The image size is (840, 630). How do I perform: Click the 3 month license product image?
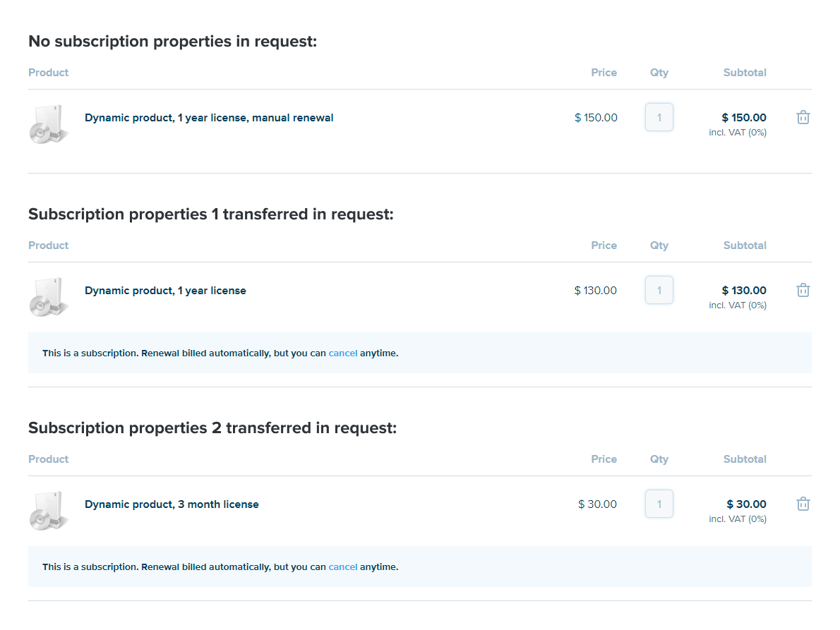[x=49, y=511]
